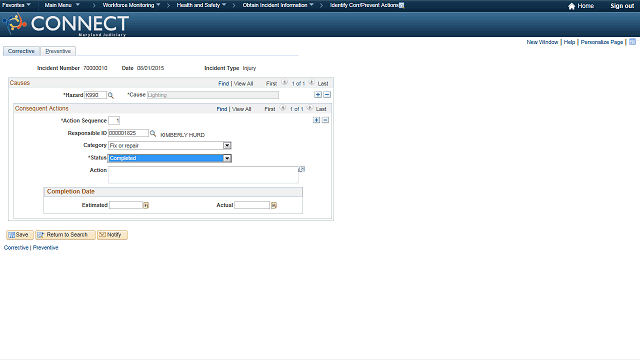640x360 pixels.
Task: Expand Workforce Monitoring breadcrumb menu
Action: tap(131, 5)
